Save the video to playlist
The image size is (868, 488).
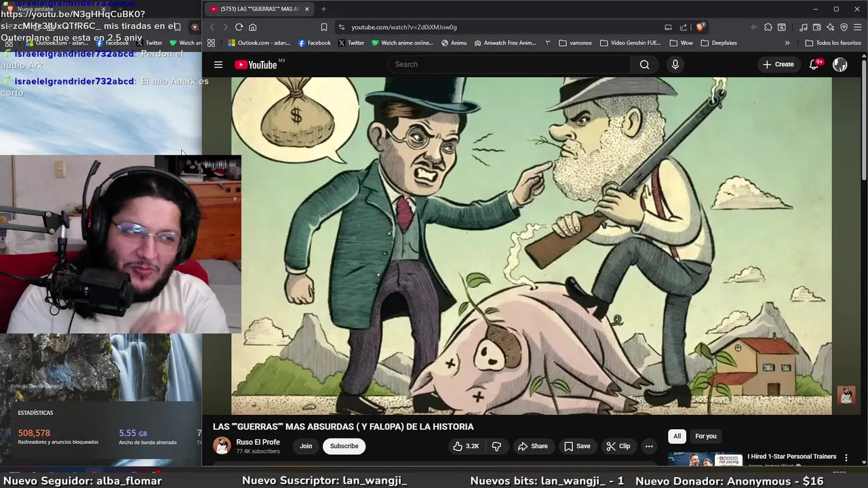(x=576, y=446)
